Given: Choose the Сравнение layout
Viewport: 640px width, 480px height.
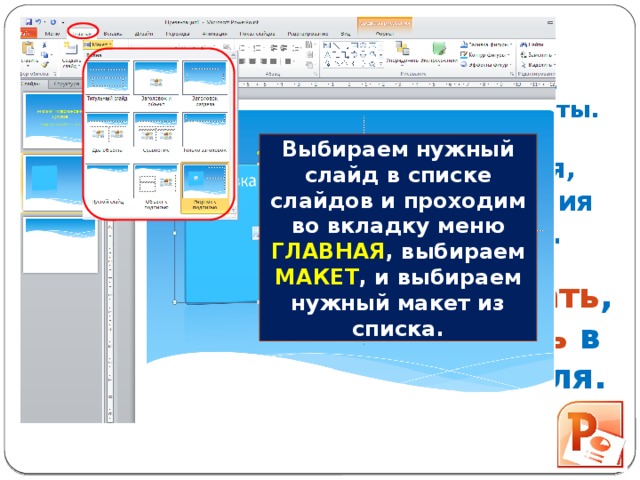Looking at the screenshot, I should 156,133.
